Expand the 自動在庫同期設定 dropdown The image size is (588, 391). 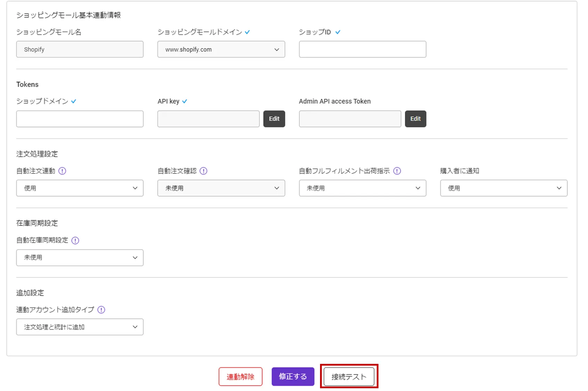coord(80,258)
